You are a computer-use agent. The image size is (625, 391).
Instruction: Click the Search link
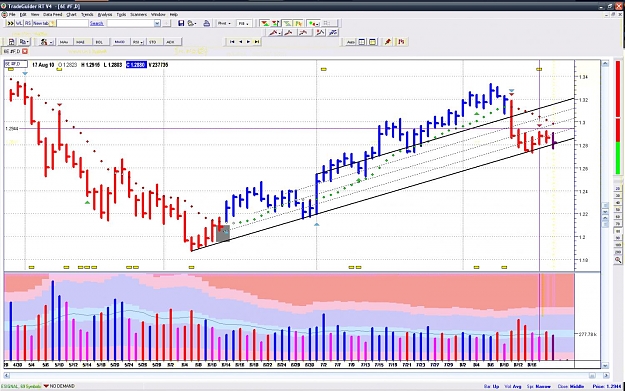coord(96,24)
